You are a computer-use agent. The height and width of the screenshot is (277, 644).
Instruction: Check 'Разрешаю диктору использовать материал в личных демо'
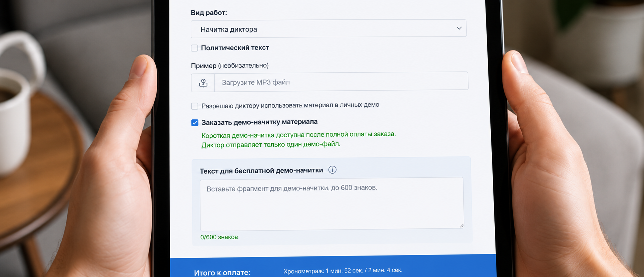(195, 106)
